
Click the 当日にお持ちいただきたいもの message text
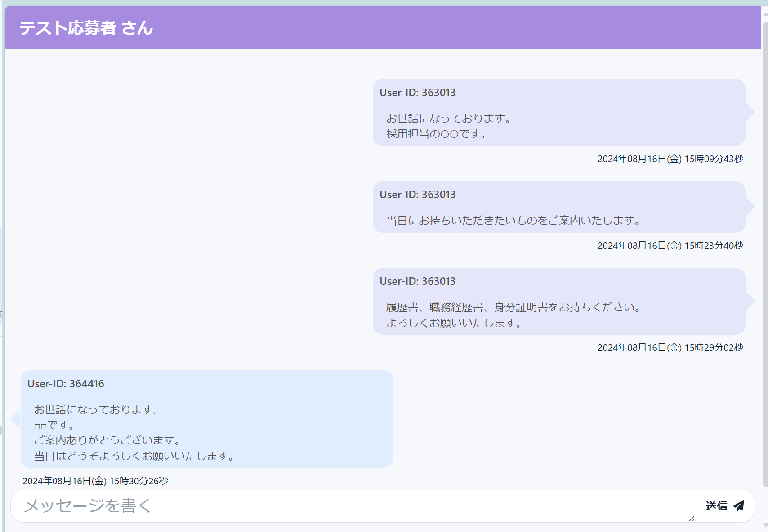513,221
